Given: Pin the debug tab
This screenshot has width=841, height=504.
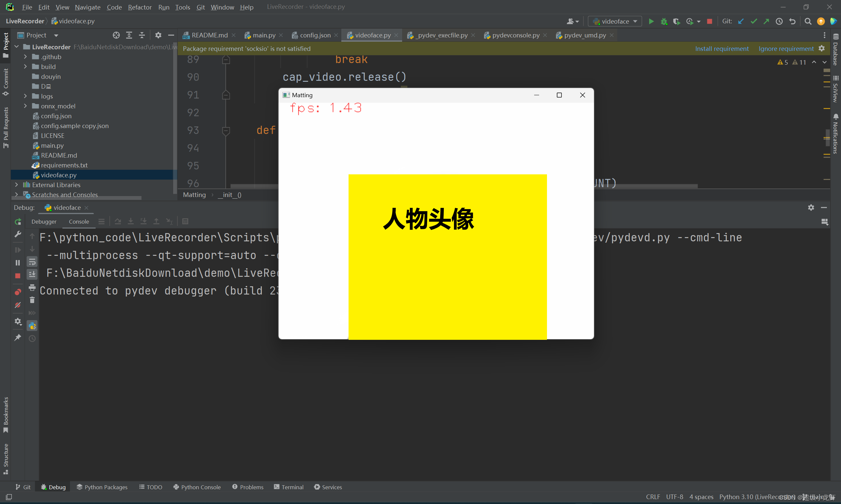Looking at the screenshot, I should (18, 337).
